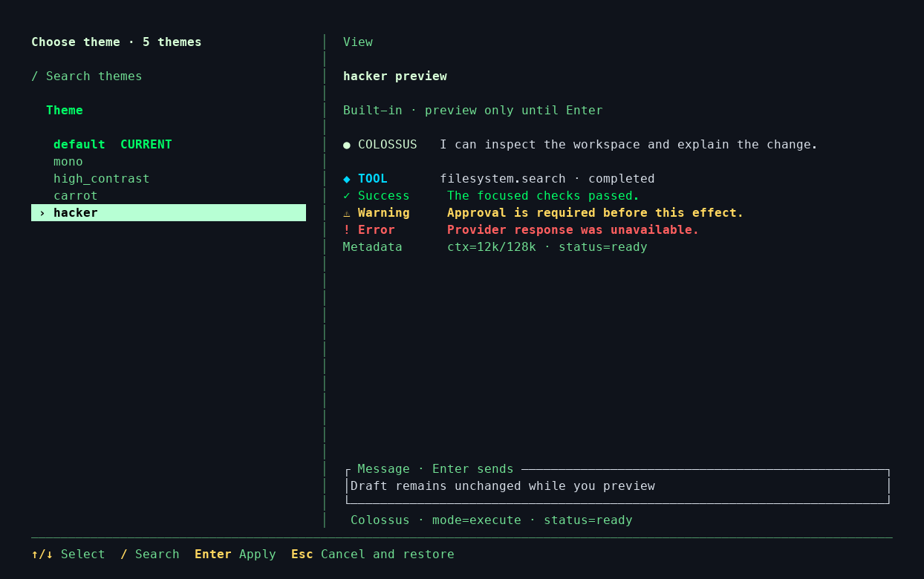Screen dimensions: 924x579
Task: Select the default theme row
Action: point(169,145)
